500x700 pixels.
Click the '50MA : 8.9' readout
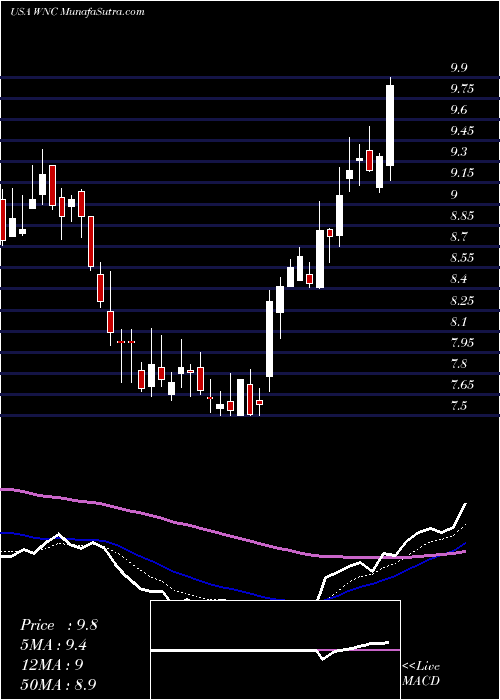pyautogui.click(x=58, y=684)
